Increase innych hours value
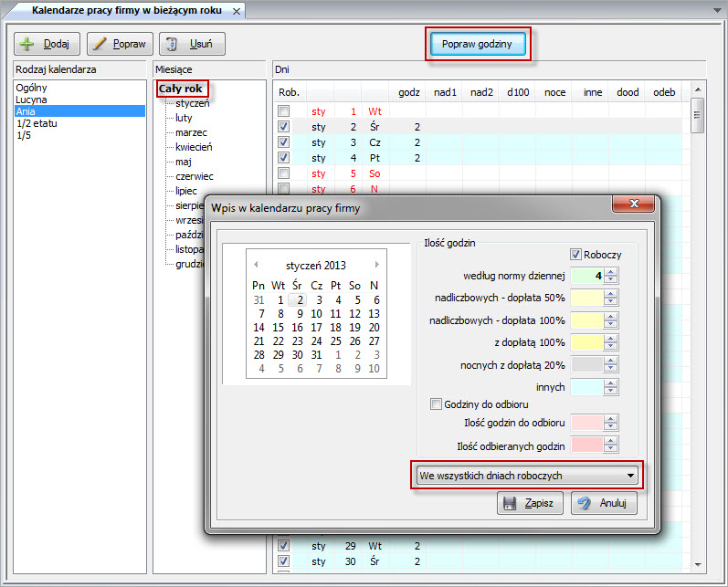 (610, 383)
